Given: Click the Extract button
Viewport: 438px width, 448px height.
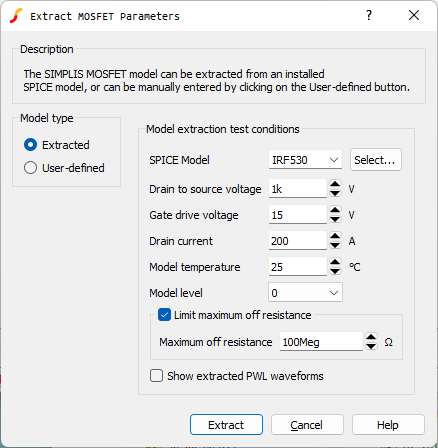Looking at the screenshot, I should click(x=226, y=425).
